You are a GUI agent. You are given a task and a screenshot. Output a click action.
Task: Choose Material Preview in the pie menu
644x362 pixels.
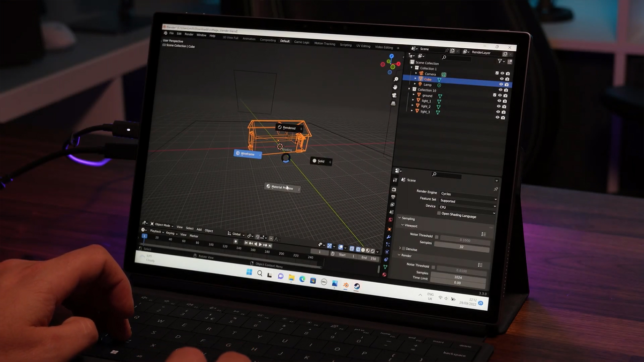pos(283,188)
